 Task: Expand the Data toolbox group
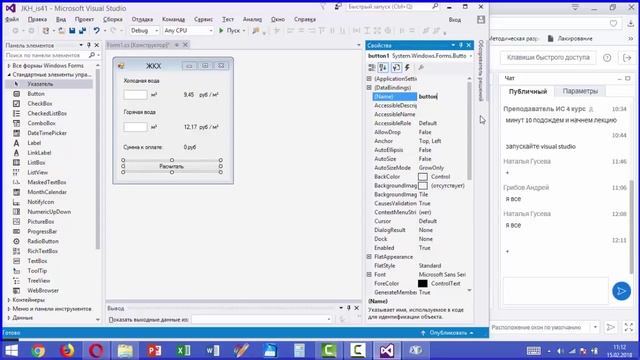[x=9, y=318]
